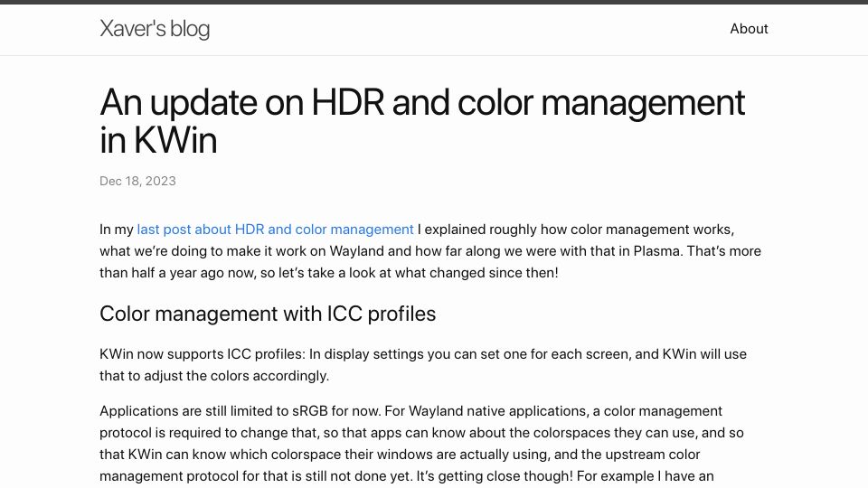Click heading 'Color management with ICC profiles'
The image size is (868, 488).
268,314
